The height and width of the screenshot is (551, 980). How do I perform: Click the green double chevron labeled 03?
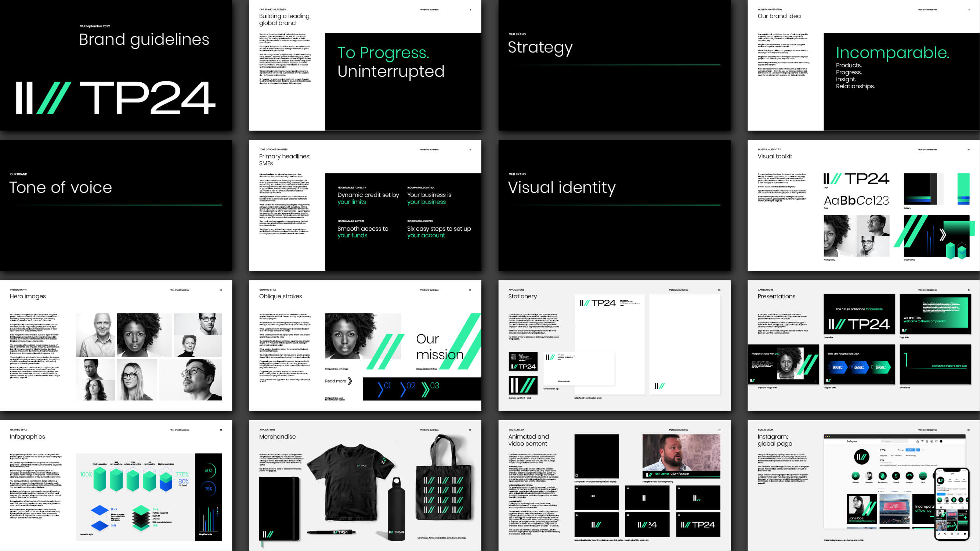425,389
